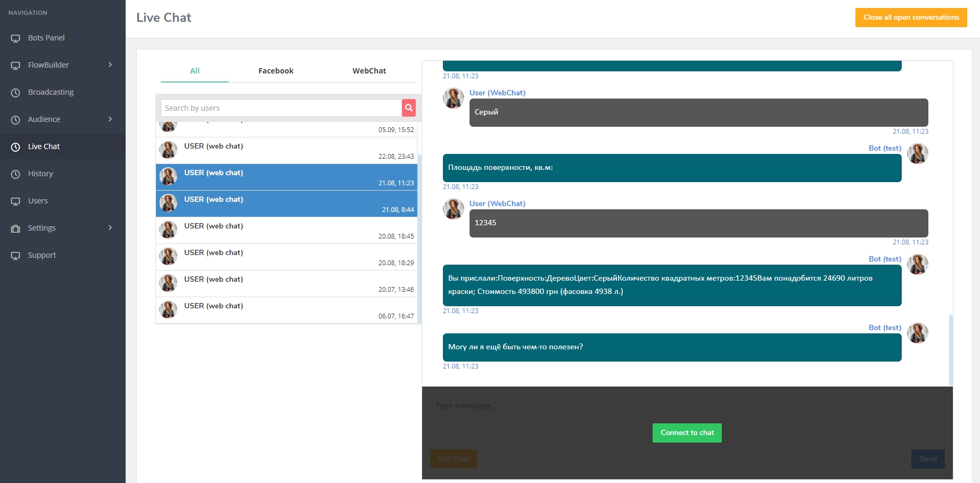980x483 pixels.
Task: Click the Support icon in sidebar
Action: 15,256
